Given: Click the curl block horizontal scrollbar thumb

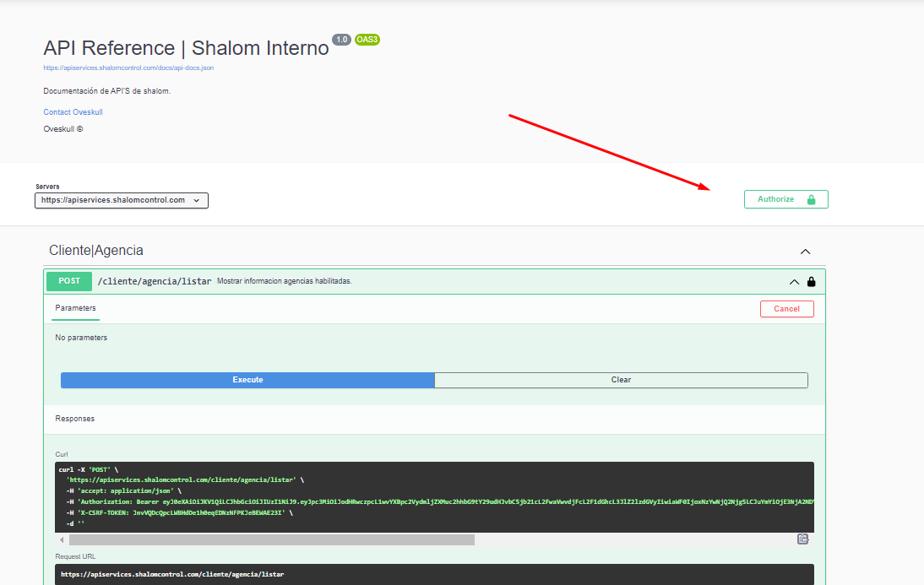Looking at the screenshot, I should tap(270, 539).
